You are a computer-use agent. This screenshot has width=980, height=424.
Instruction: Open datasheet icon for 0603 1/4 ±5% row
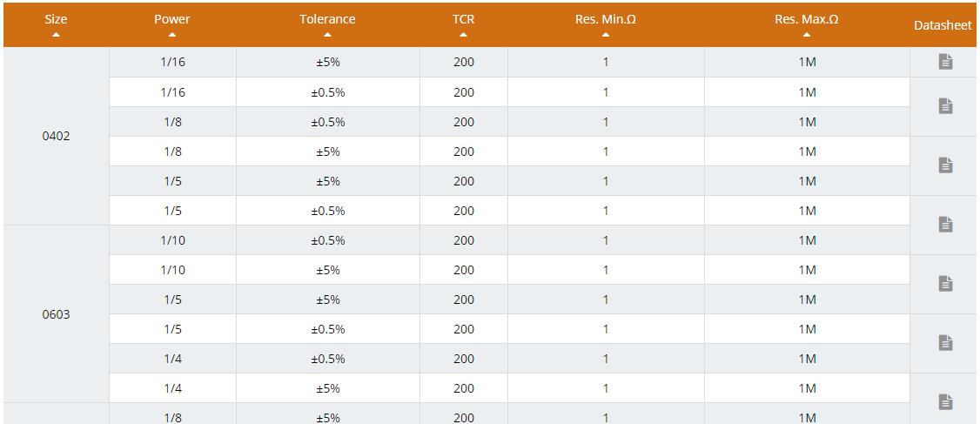[945, 402]
